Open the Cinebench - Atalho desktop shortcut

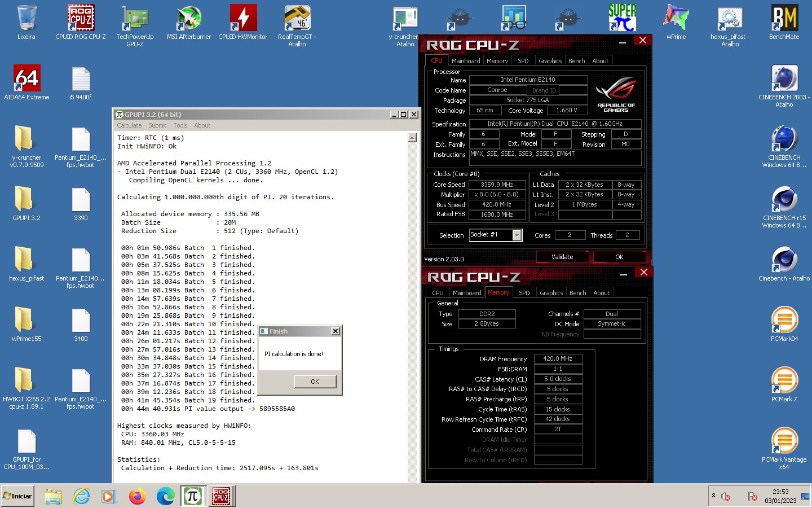point(784,264)
